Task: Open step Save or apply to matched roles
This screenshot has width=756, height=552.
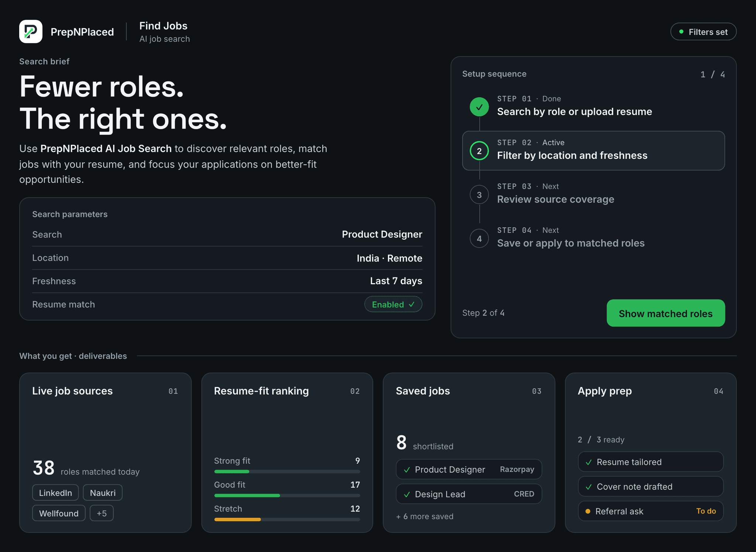Action: click(571, 243)
